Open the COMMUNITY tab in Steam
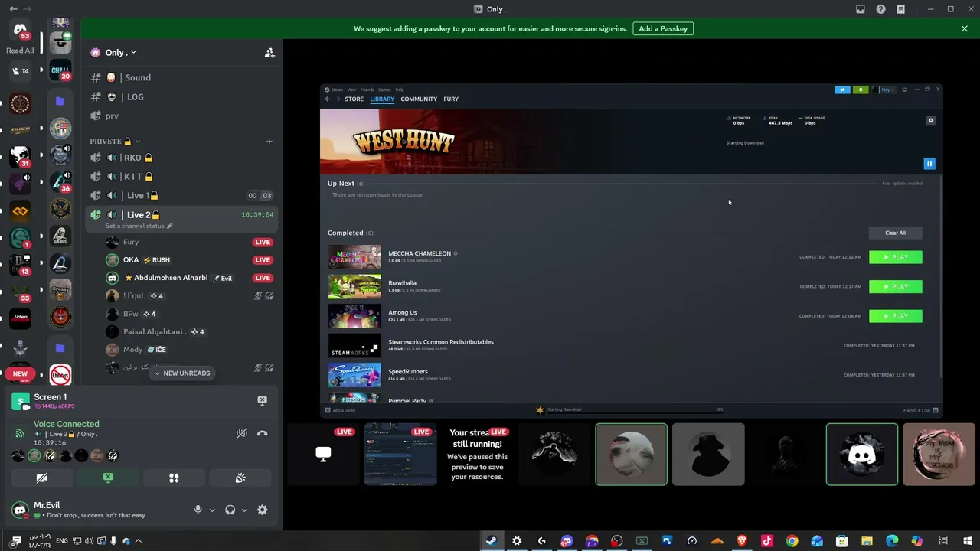 [x=419, y=99]
